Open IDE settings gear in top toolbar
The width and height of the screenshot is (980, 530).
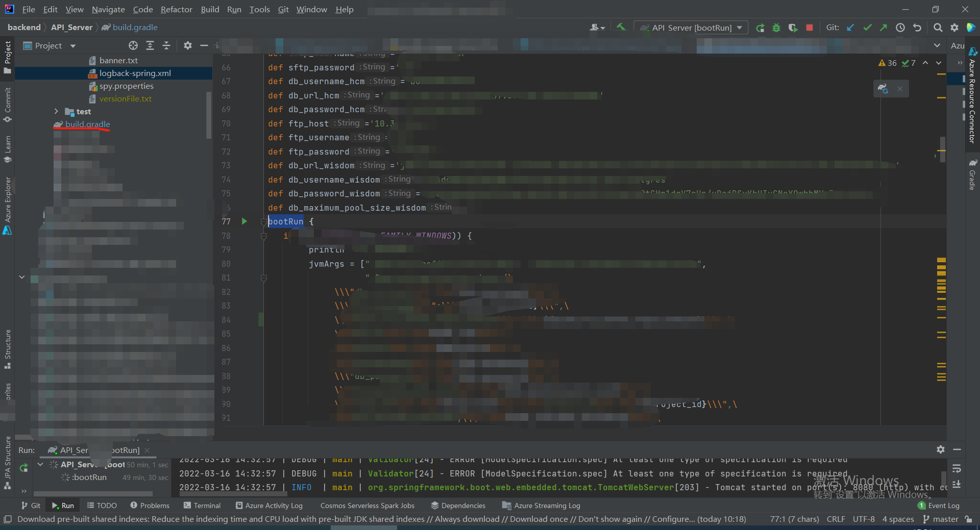954,28
